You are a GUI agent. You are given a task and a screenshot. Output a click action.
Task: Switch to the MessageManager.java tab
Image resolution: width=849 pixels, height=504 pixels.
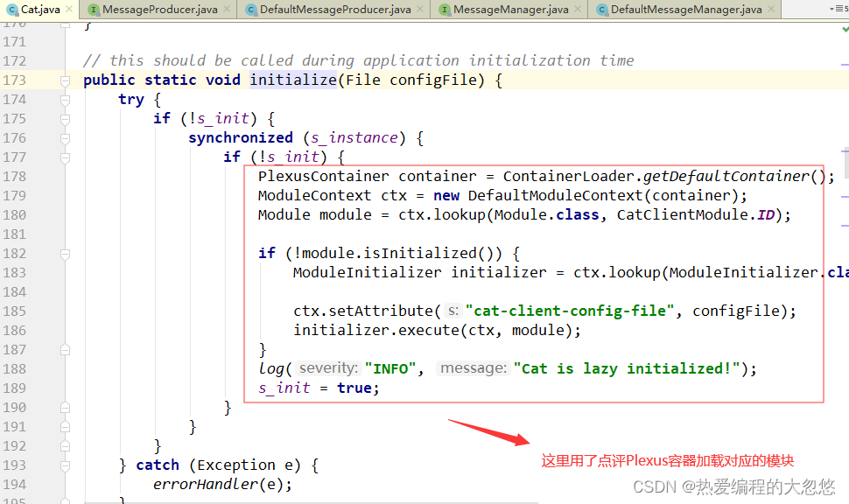coord(510,10)
